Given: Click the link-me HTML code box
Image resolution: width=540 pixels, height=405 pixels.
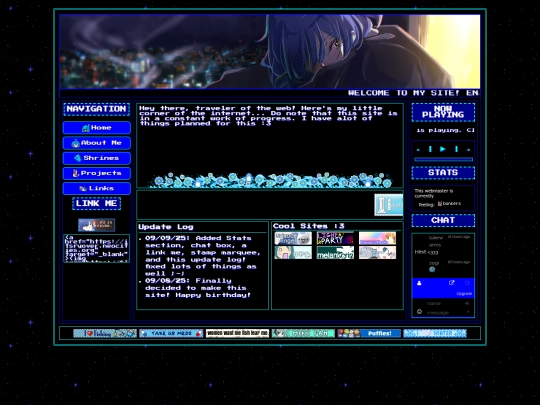Looking at the screenshot, I should click(x=96, y=248).
